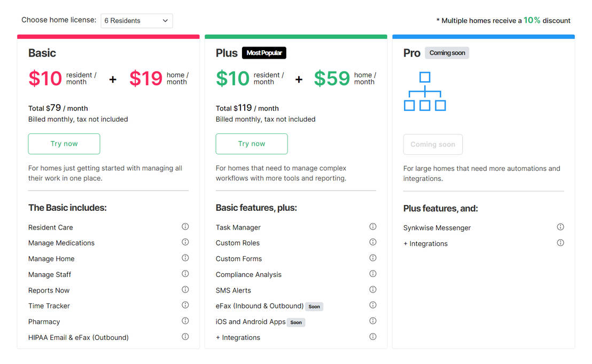This screenshot has height=364, width=592.
Task: Click the Most Popular badge on Plus
Action: pos(263,53)
